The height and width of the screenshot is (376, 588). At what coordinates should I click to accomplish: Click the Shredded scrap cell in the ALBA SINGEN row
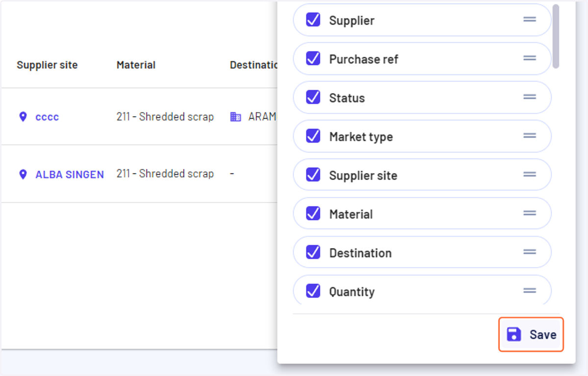click(165, 174)
